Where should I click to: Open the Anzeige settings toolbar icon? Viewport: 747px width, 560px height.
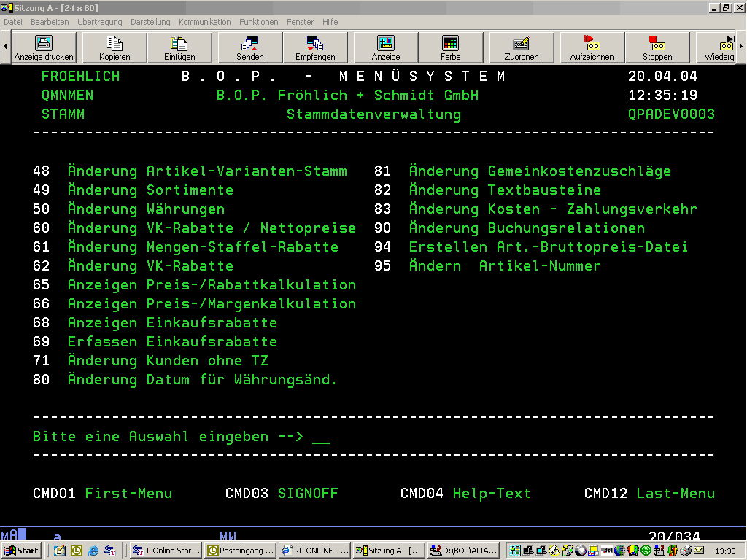(x=386, y=47)
